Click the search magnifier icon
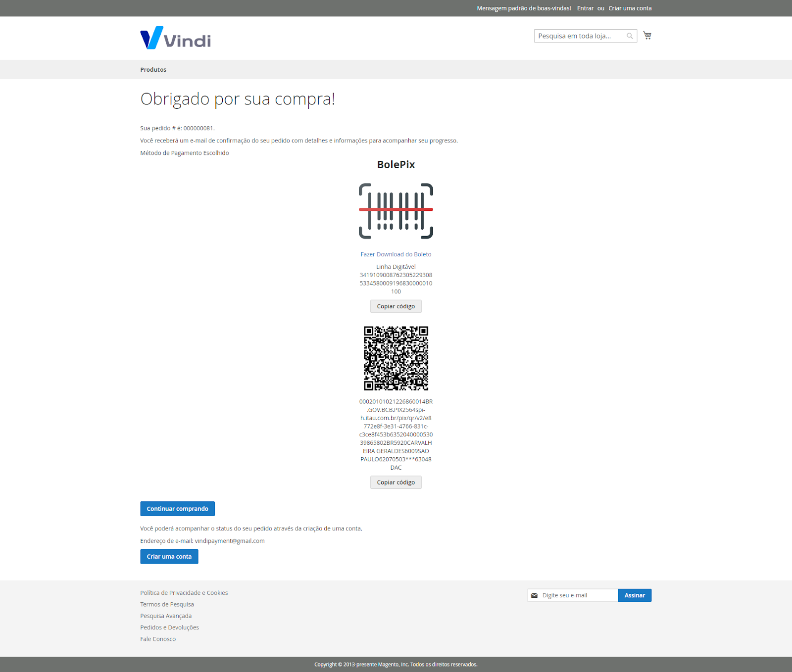The height and width of the screenshot is (672, 792). [630, 36]
